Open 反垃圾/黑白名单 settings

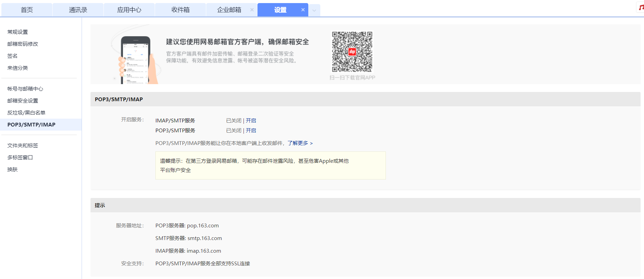[x=26, y=112]
